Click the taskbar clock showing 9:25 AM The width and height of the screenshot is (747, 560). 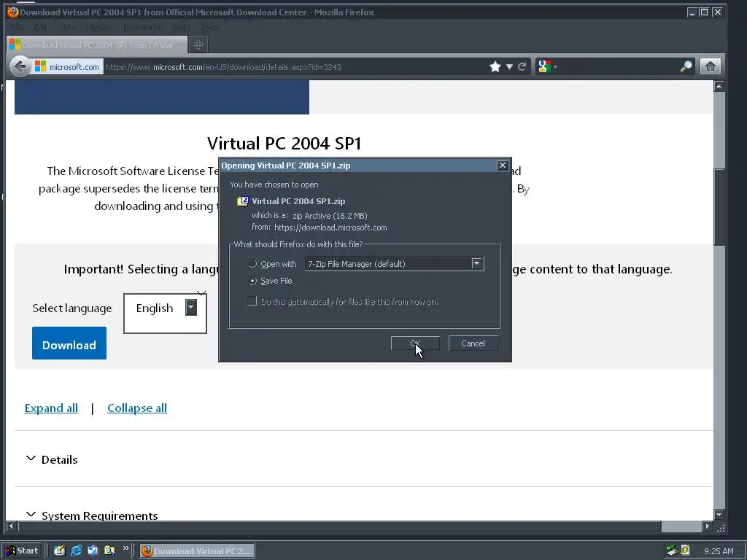click(719, 551)
